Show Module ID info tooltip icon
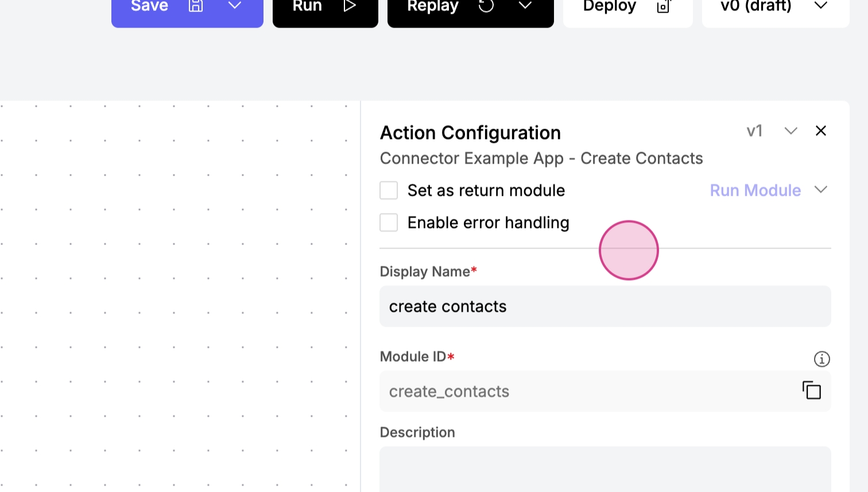The image size is (868, 492). (821, 359)
